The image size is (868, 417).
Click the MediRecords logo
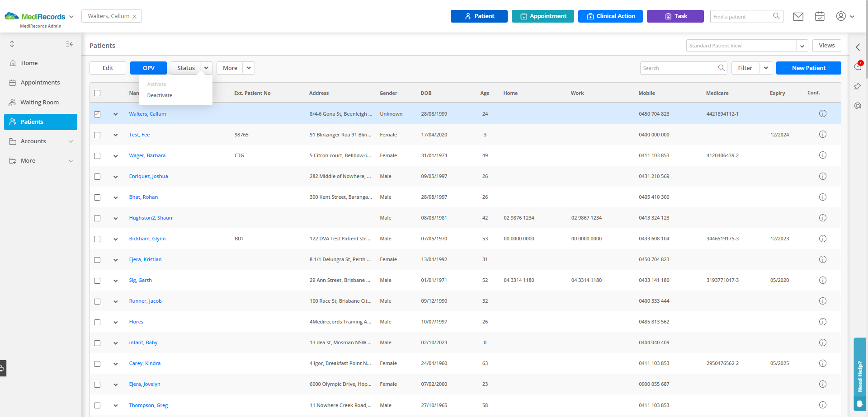tap(35, 17)
